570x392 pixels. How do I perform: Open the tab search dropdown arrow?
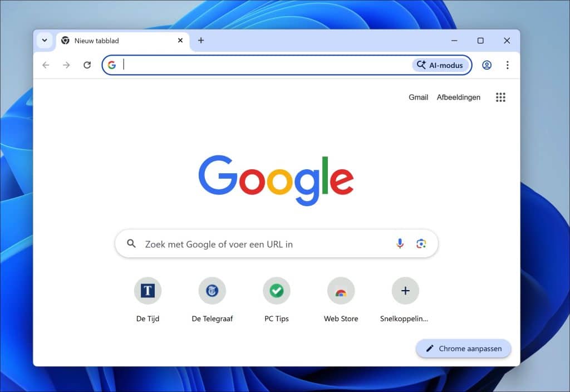(45, 40)
